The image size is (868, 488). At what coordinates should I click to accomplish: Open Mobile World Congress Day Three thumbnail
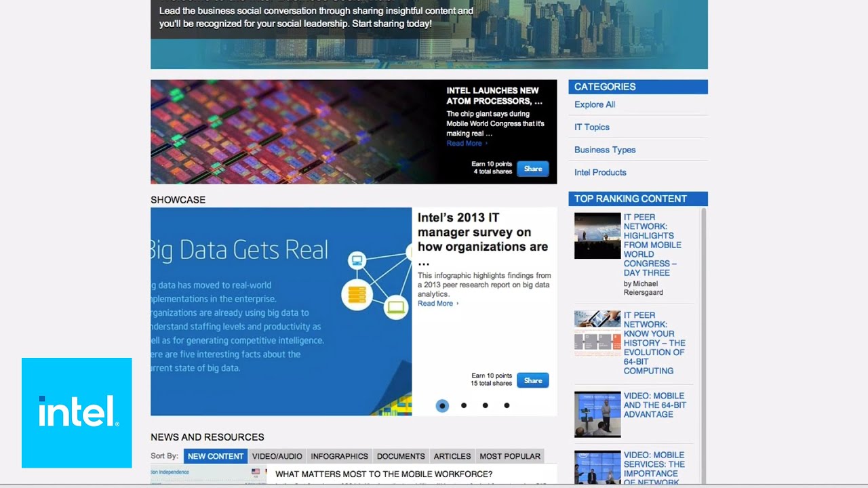tap(597, 235)
